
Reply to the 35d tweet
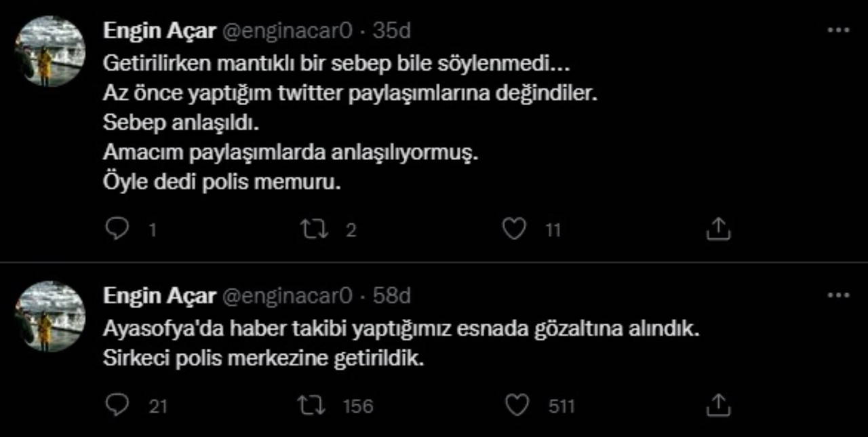[118, 229]
